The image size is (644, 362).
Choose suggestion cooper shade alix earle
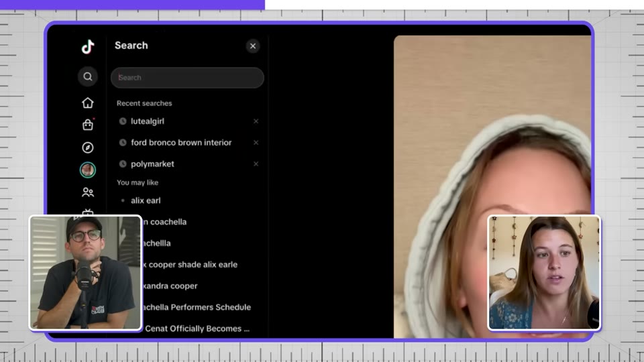[190, 264]
